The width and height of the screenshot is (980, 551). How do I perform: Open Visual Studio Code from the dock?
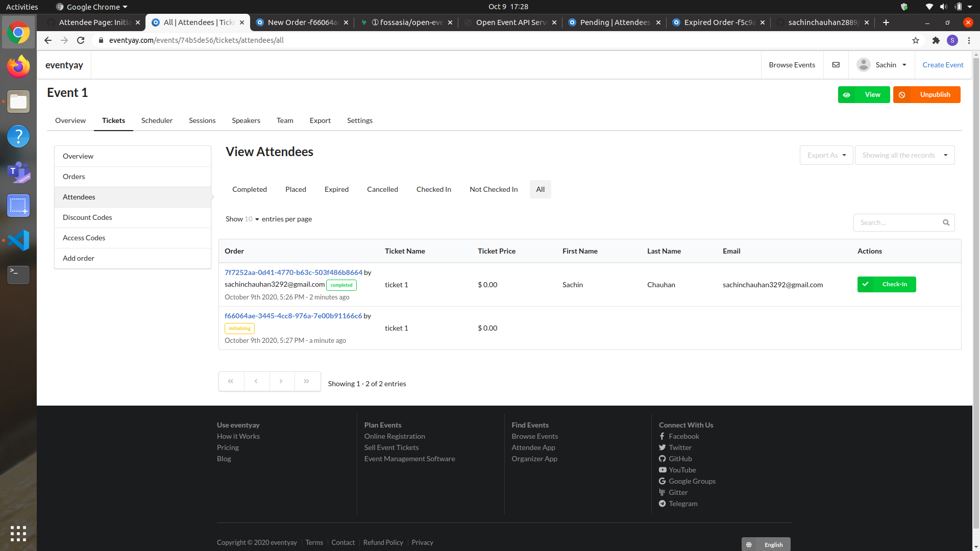tap(18, 240)
